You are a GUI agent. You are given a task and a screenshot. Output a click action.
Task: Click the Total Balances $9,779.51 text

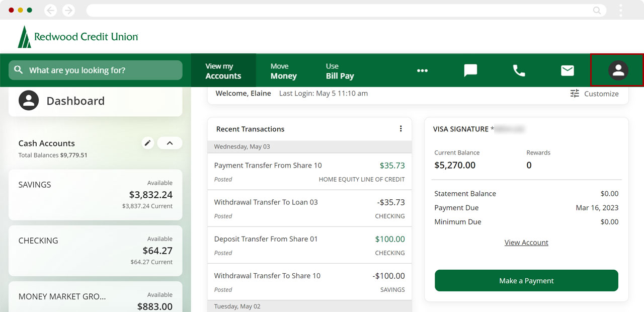[x=53, y=155]
